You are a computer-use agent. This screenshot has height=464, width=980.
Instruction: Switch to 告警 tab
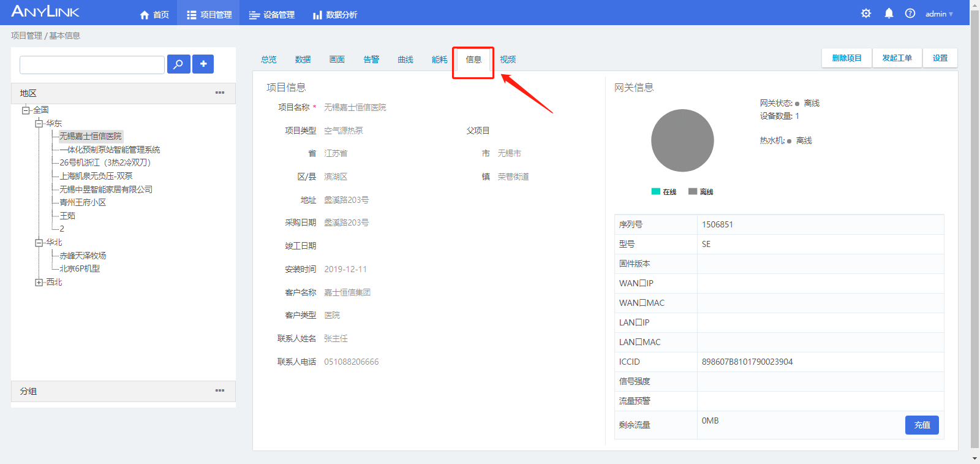[x=371, y=59]
